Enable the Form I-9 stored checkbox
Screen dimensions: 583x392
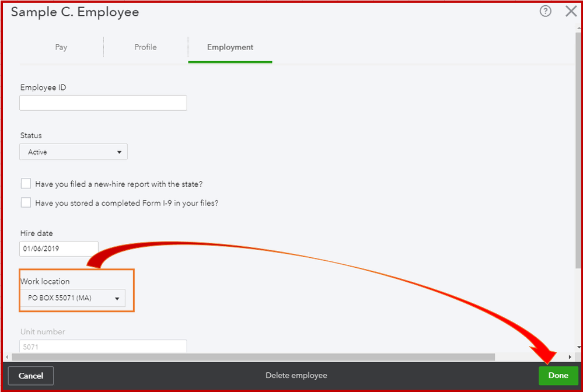(x=26, y=202)
